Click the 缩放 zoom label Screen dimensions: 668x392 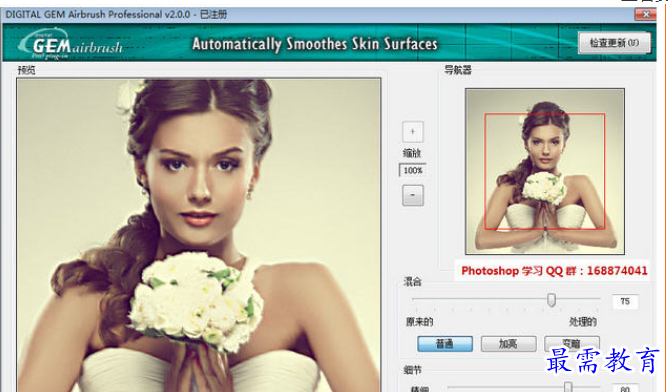coord(412,153)
